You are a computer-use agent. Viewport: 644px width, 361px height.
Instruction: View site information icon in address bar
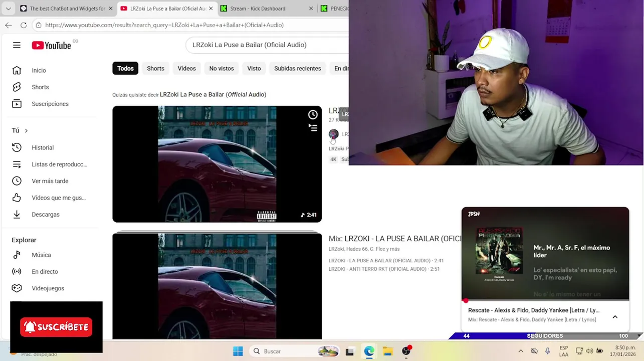(39, 25)
